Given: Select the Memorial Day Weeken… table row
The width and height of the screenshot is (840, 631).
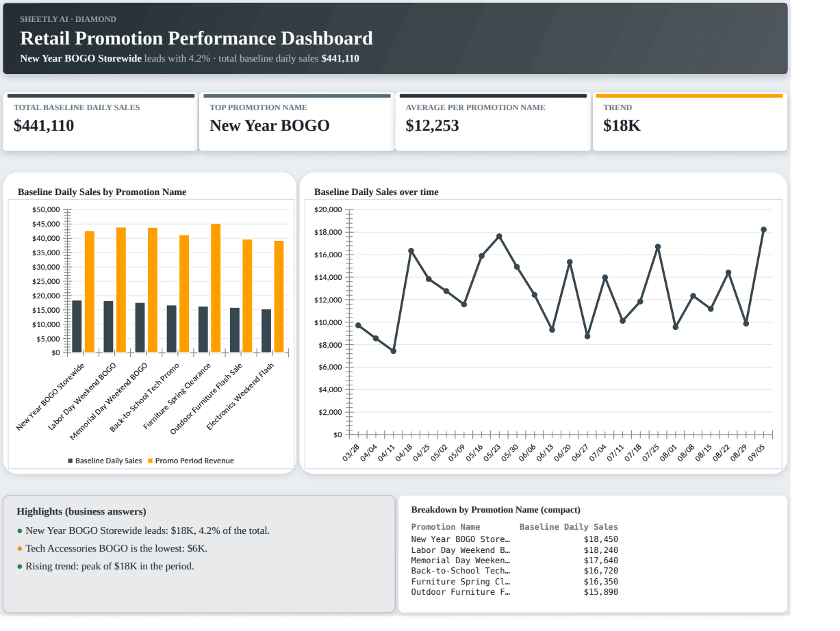Looking at the screenshot, I should point(515,561).
